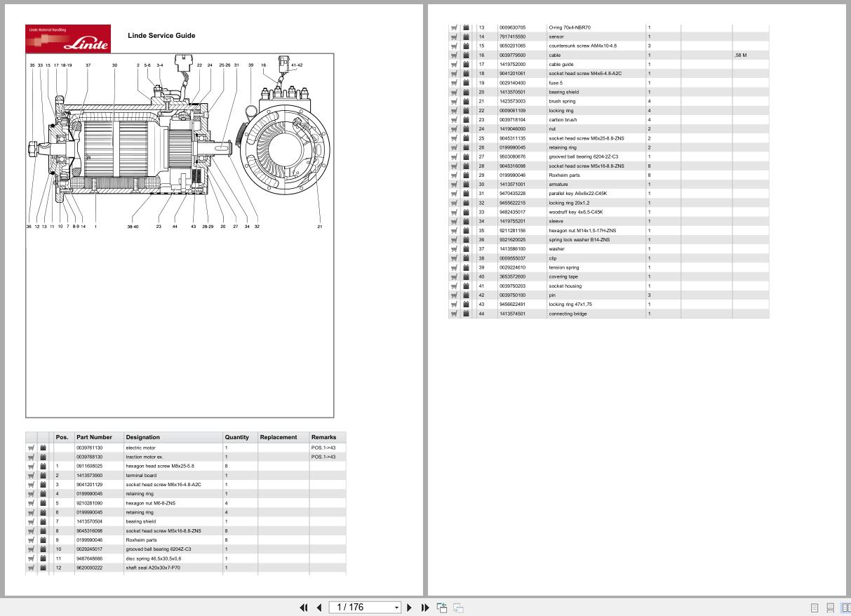The image size is (851, 616).
Task: Click the stock icon beside connecting bridge
Action: click(466, 314)
